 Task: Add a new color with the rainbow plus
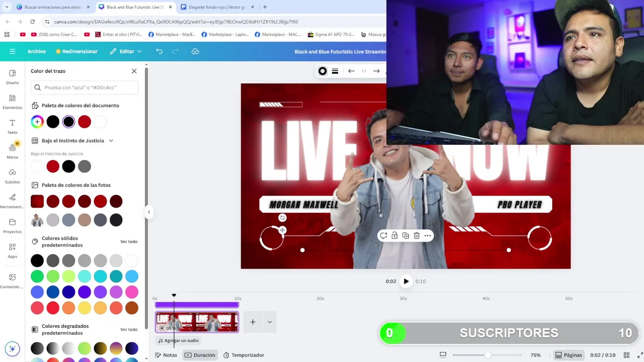tap(37, 122)
